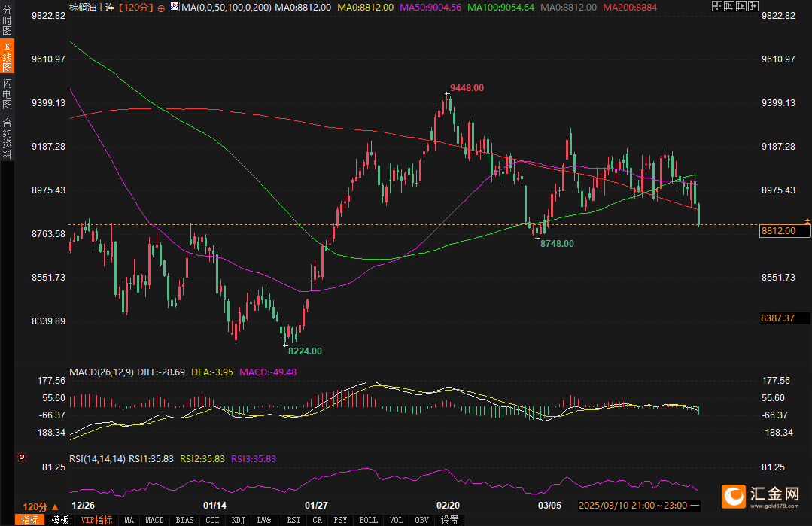The height and width of the screenshot is (526, 812).
Task: Click the 02/20 date on time axis
Action: tap(448, 505)
